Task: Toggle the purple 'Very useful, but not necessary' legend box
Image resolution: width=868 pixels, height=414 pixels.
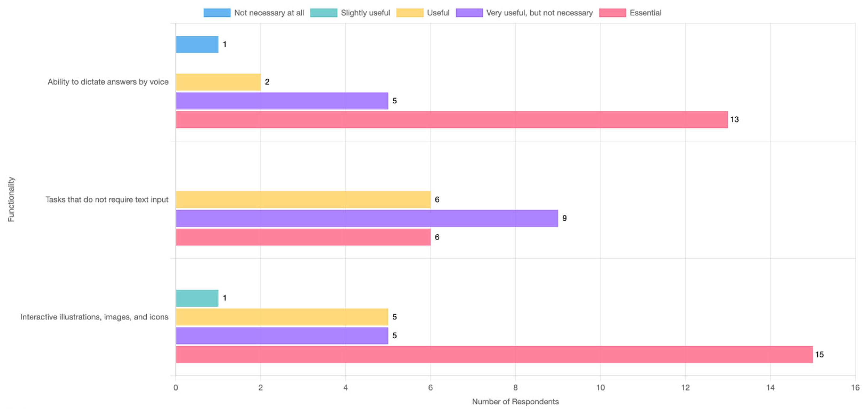Action: 469,13
